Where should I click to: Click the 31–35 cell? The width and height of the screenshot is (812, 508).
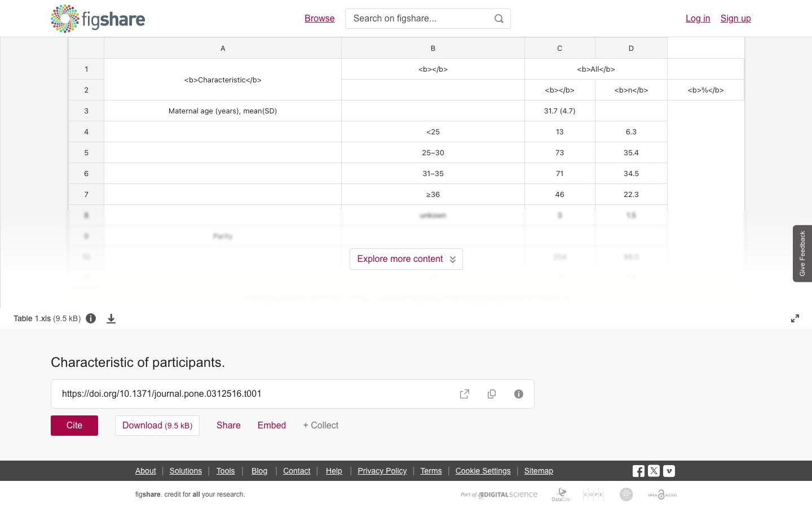pyautogui.click(x=433, y=174)
